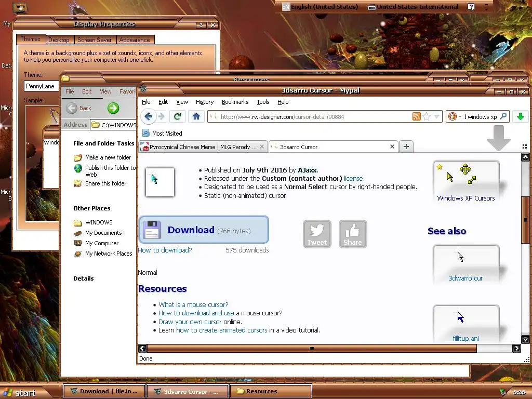Open the license link
The width and height of the screenshot is (532, 399).
click(x=353, y=179)
